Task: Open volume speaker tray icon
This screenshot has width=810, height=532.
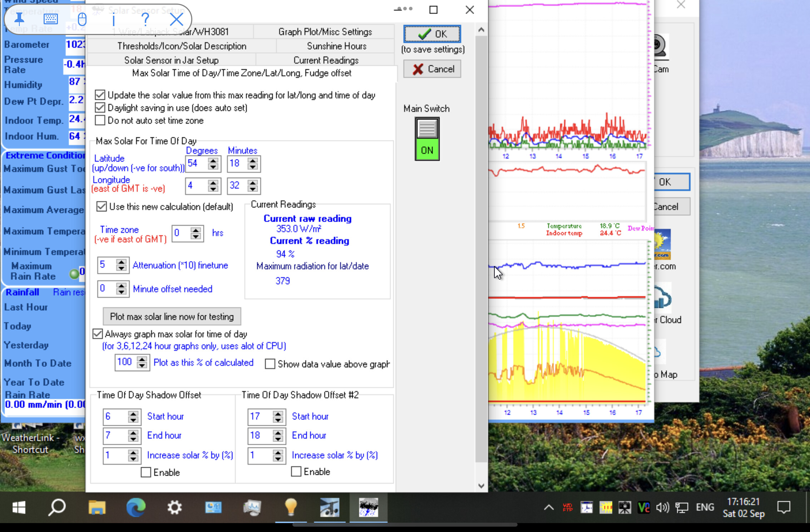Action: [x=662, y=507]
